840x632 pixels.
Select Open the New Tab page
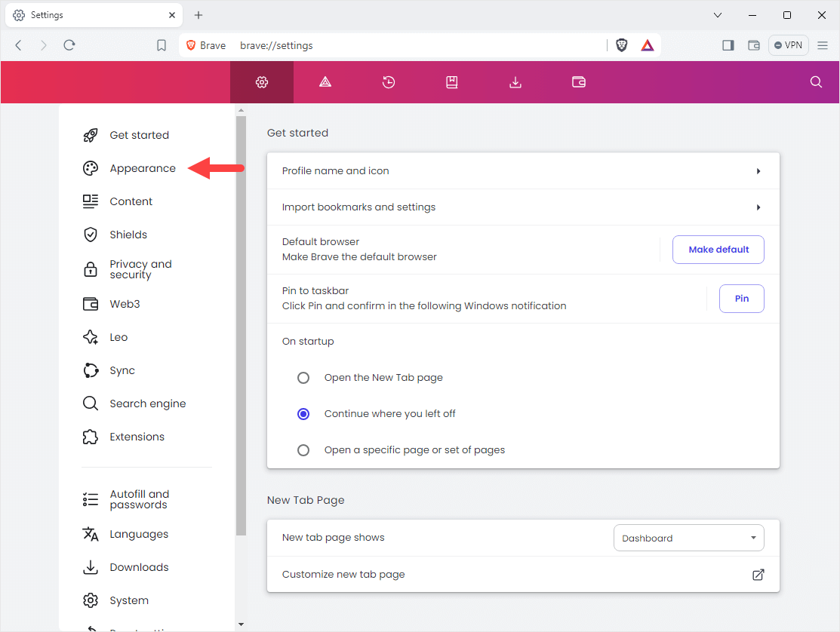click(x=303, y=378)
